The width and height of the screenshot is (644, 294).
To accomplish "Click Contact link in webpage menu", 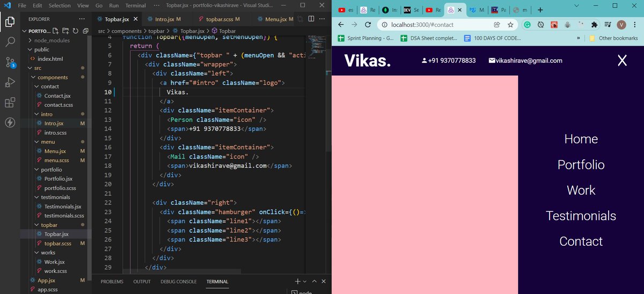I will pos(581,241).
